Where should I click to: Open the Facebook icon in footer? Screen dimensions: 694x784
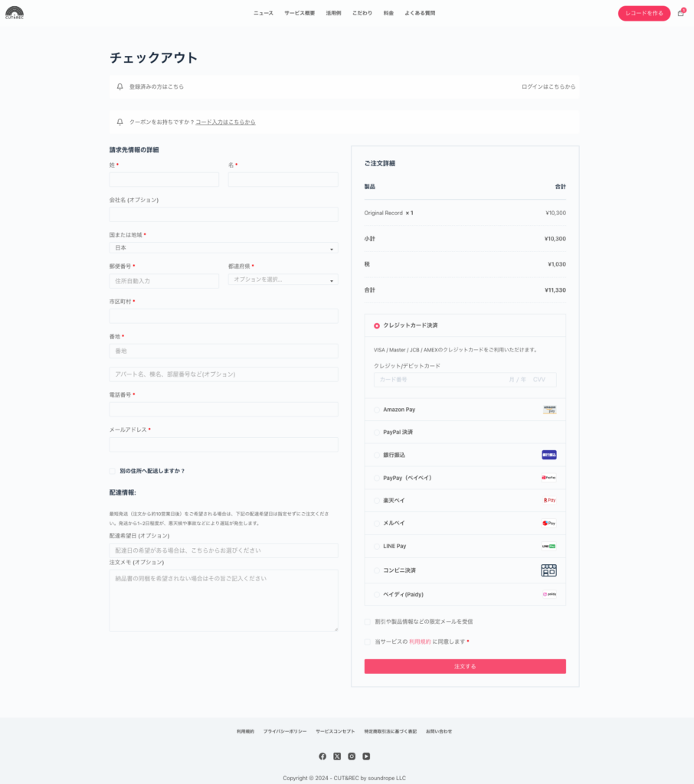click(322, 756)
